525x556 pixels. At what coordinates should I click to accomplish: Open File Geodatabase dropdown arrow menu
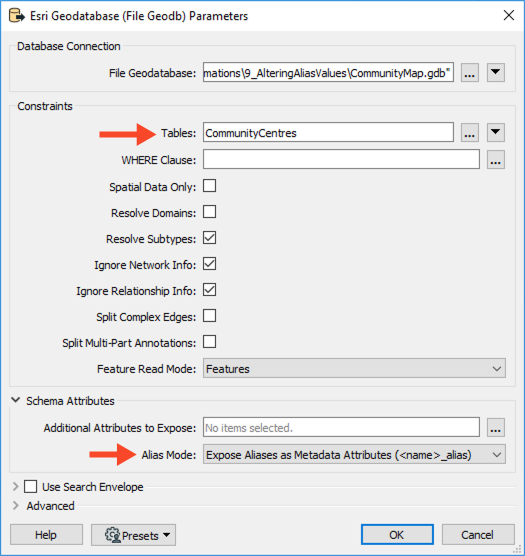tap(496, 73)
